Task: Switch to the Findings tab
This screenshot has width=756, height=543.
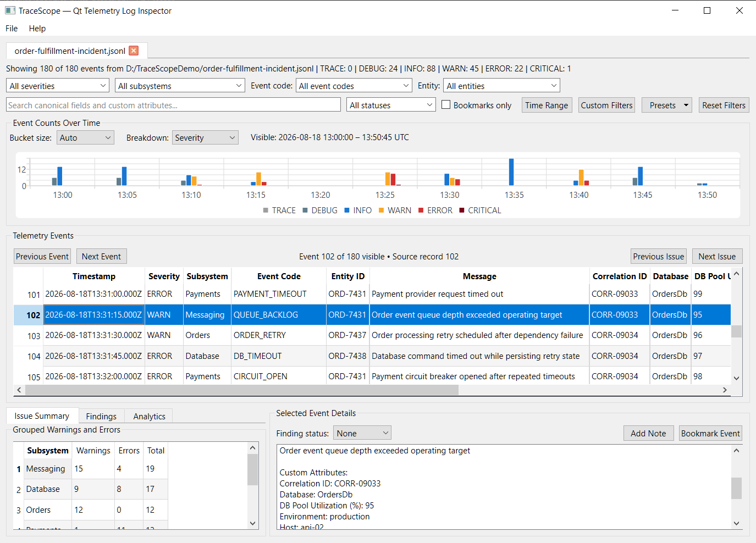Action: click(101, 416)
